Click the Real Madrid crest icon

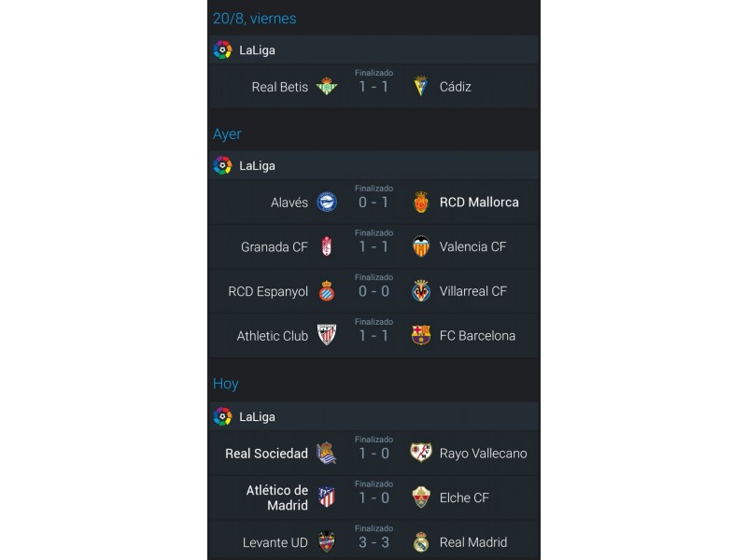coord(421,542)
